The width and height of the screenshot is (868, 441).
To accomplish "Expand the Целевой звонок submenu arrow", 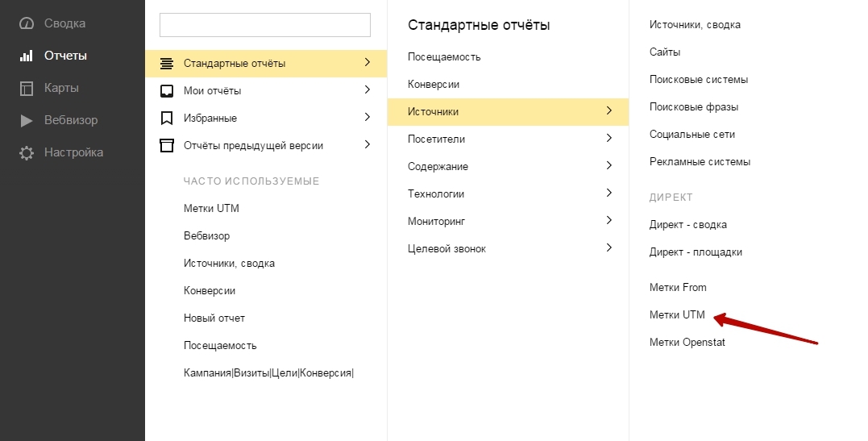I will [609, 248].
